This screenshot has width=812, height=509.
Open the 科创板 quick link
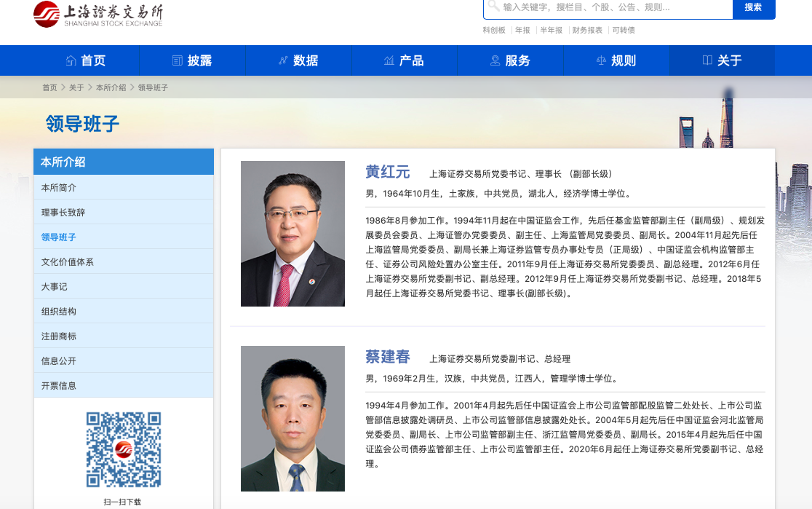click(494, 30)
